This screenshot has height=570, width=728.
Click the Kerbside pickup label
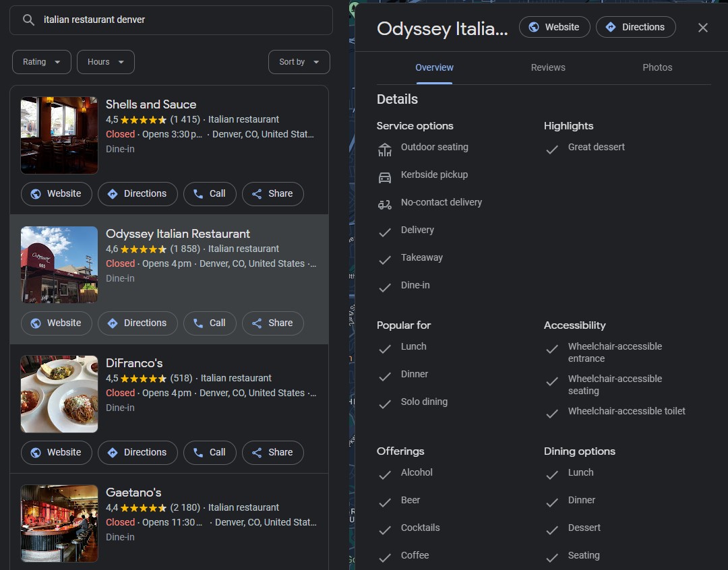pos(434,175)
